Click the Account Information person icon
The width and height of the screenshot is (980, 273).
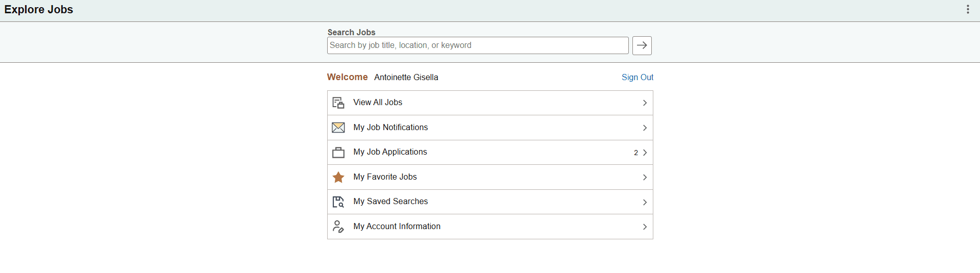(x=338, y=227)
